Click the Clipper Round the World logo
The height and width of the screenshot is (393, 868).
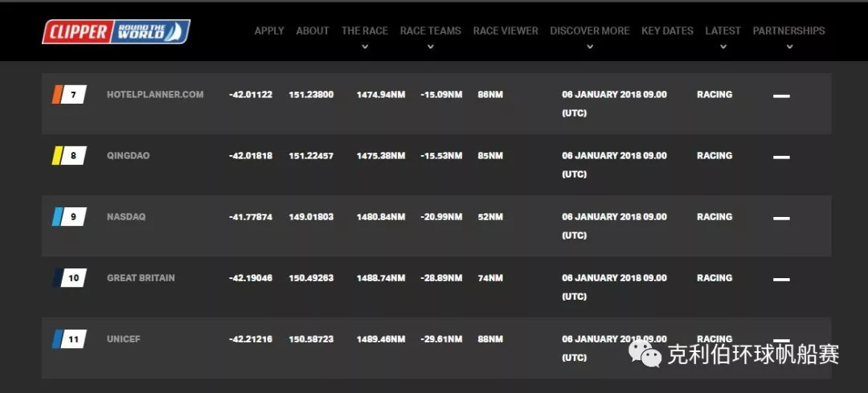(117, 31)
